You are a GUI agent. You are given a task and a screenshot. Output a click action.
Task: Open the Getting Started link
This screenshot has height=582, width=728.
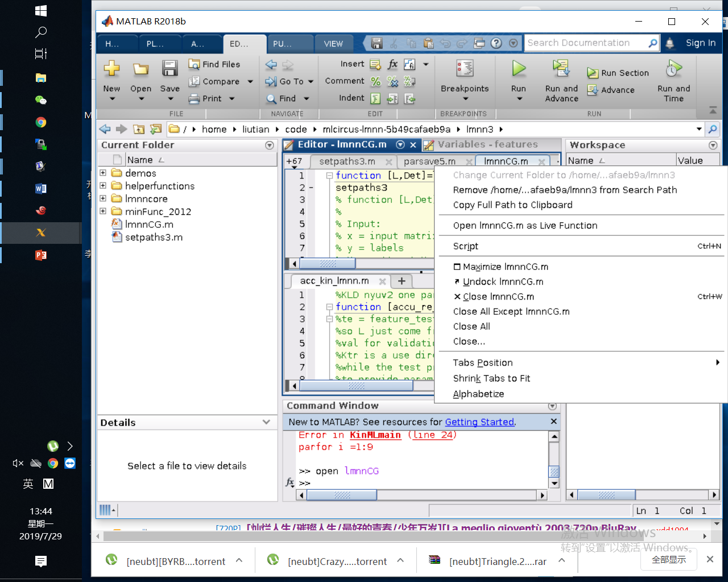[x=480, y=422]
